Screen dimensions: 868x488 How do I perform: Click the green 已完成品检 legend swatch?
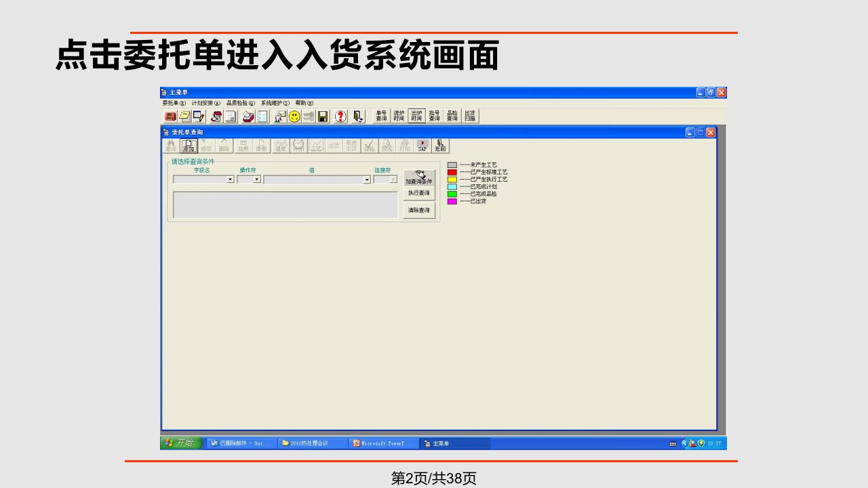point(452,194)
